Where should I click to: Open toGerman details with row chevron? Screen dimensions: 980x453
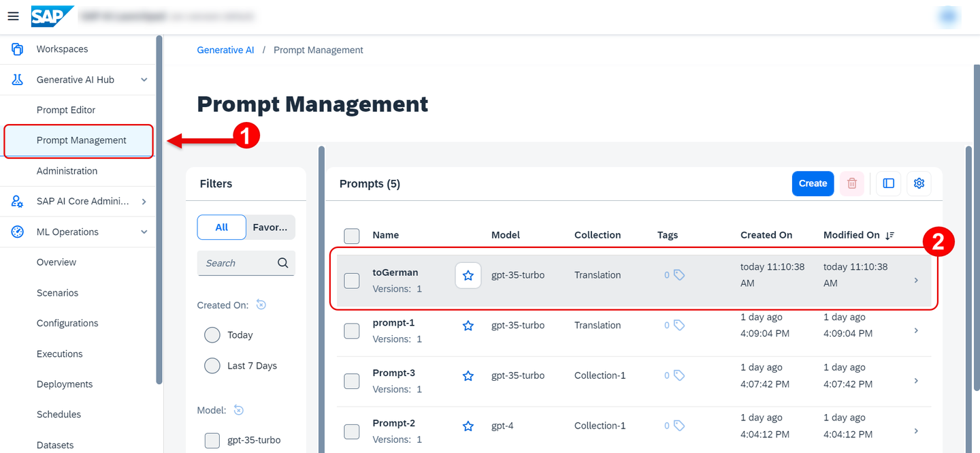pyautogui.click(x=916, y=281)
